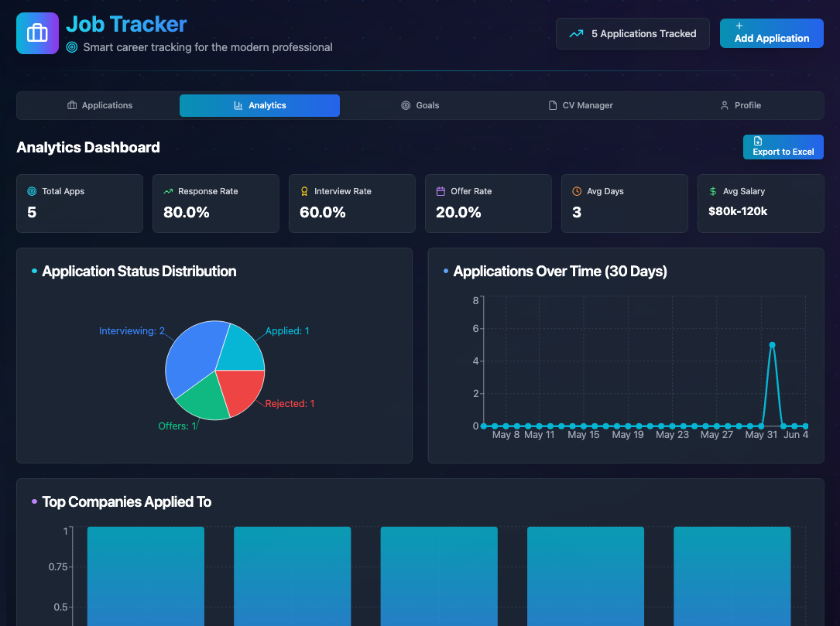Click the clock icon on Avg Days card
Viewport: 840px width, 626px height.
pyautogui.click(x=577, y=191)
